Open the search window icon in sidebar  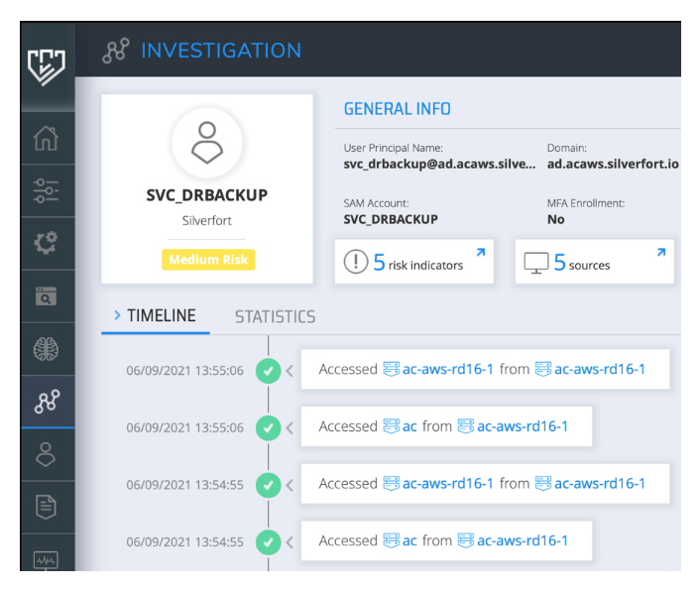point(47,295)
